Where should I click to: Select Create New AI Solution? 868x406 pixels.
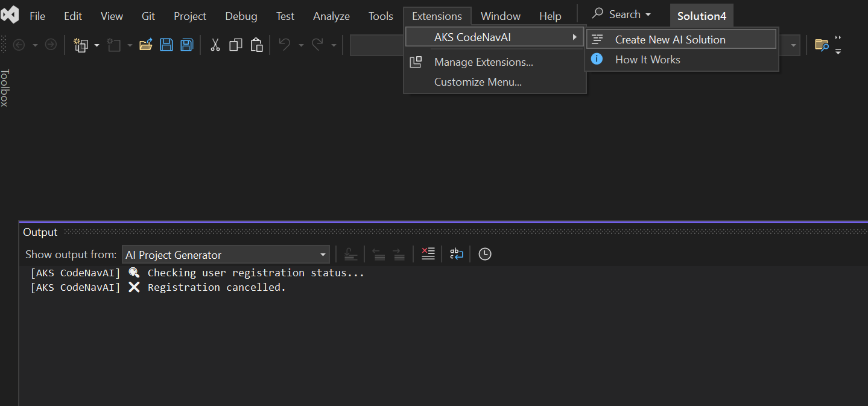coord(670,40)
